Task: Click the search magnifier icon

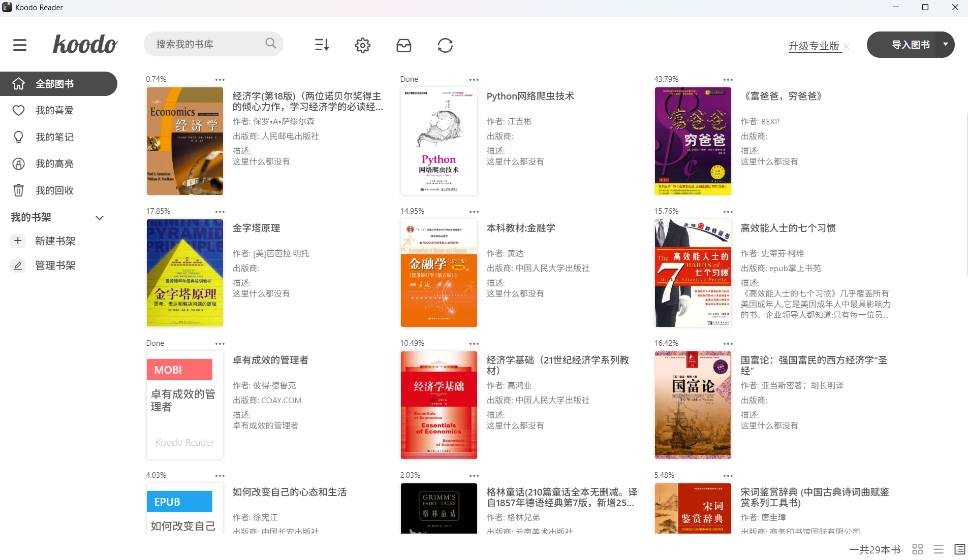Action: 270,44
